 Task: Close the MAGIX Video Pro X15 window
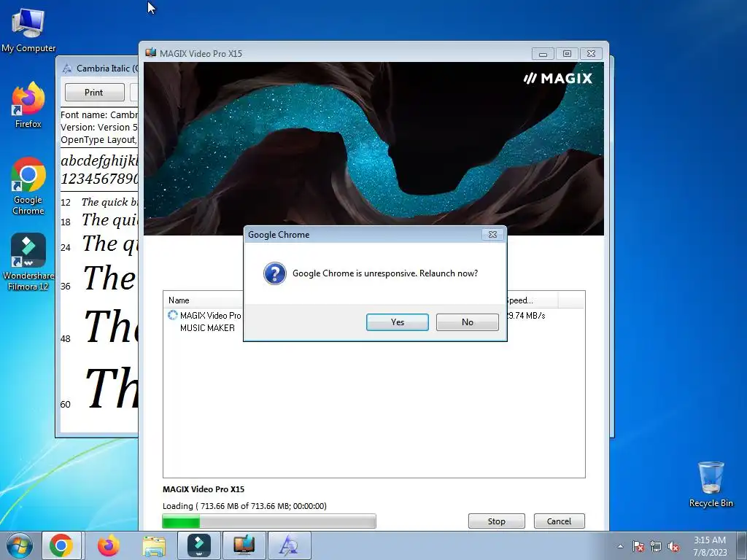(x=591, y=54)
